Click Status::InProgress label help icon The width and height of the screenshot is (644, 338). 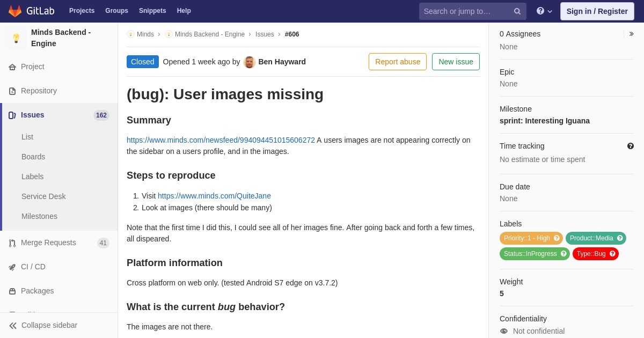(563, 254)
